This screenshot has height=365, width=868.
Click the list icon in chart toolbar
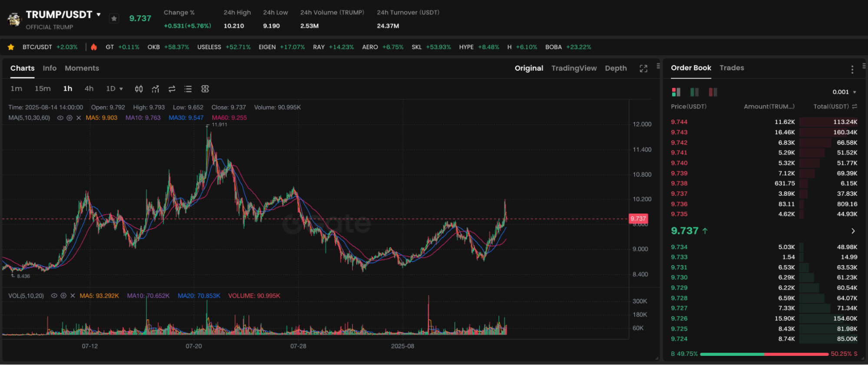(188, 89)
